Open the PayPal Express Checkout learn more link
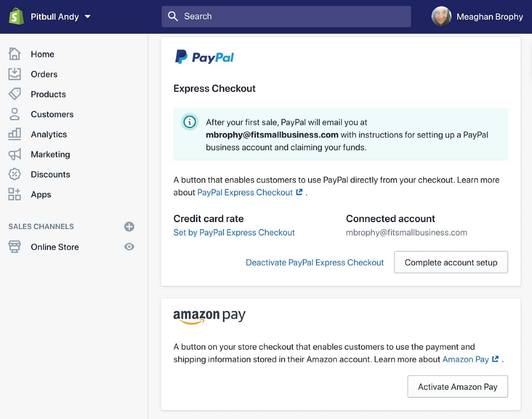The image size is (532, 419). tap(245, 192)
